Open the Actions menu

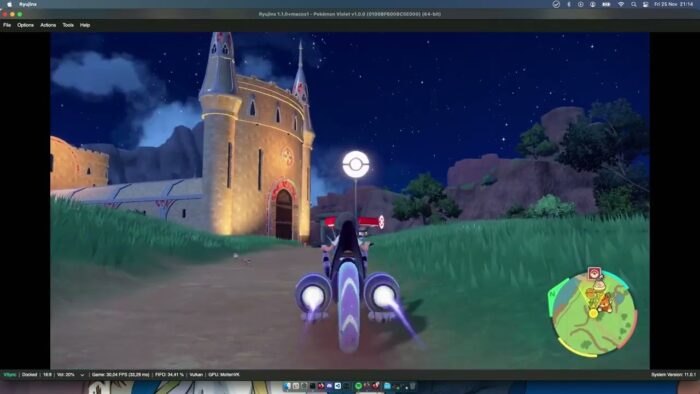tap(48, 25)
